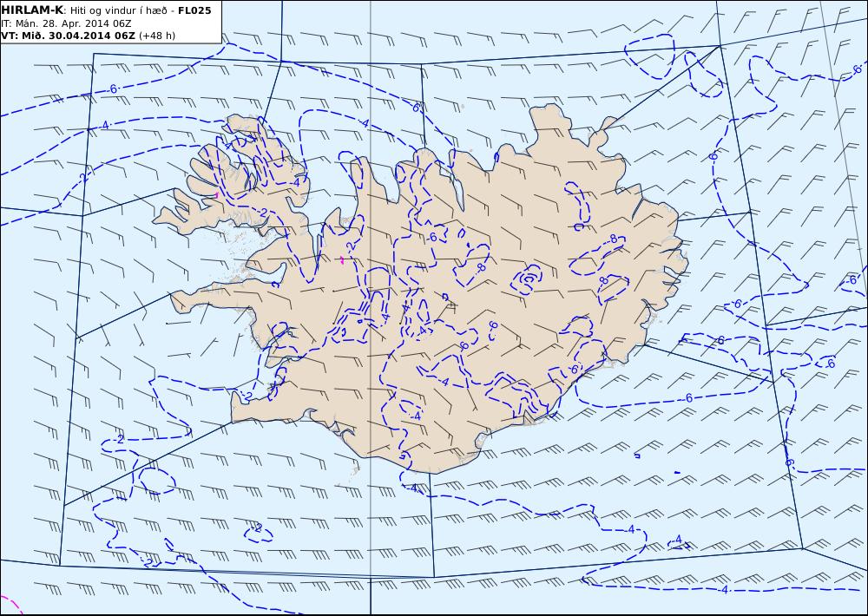Screen dimensions: 868x616
Task: Select the (+48 h) forecast offset text
Action: click(x=156, y=36)
